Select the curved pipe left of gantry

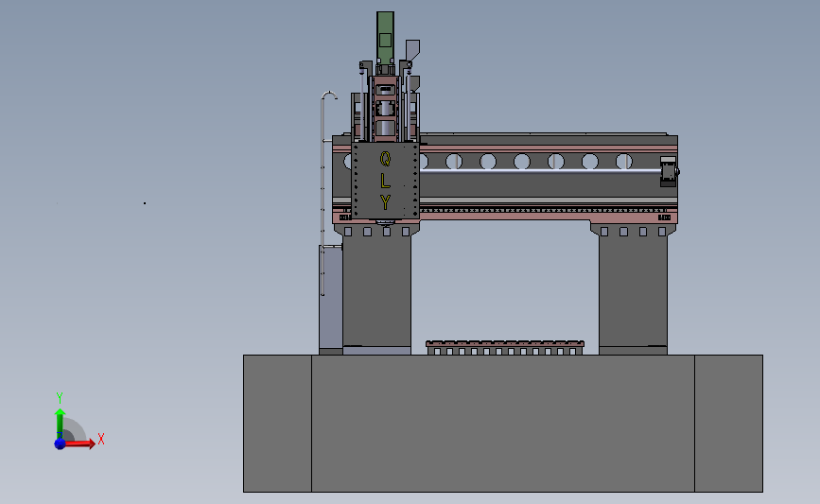click(324, 194)
